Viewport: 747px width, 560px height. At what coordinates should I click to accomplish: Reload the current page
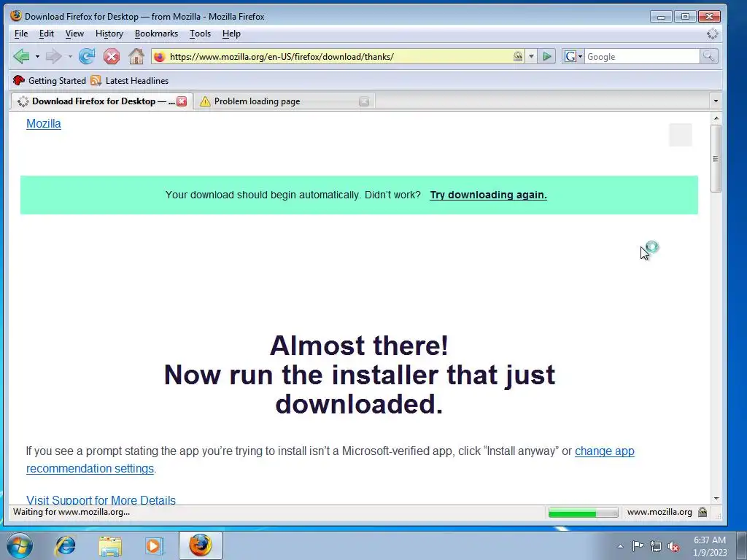click(87, 57)
